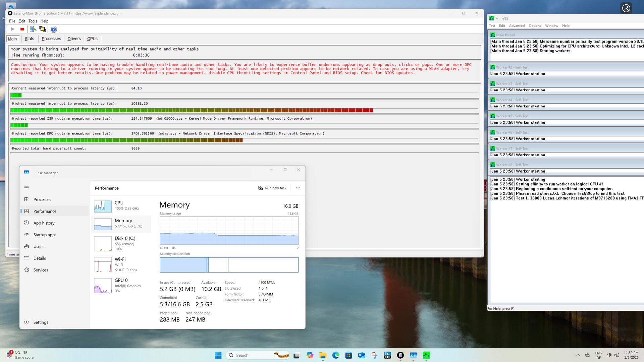This screenshot has height=362, width=644.
Task: Open the three-dots more options in Task Manager
Action: tap(298, 188)
